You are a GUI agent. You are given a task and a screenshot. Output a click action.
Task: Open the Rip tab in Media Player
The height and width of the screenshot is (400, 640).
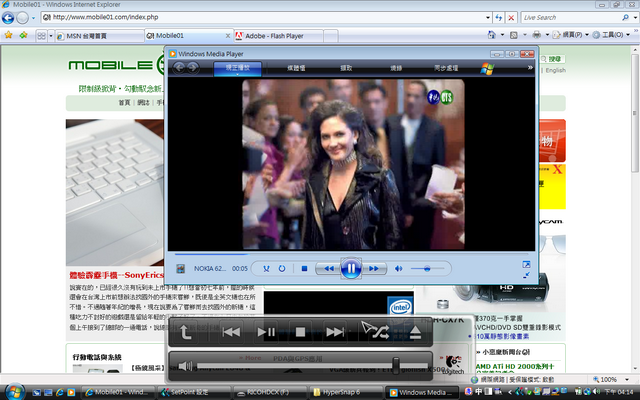click(346, 68)
